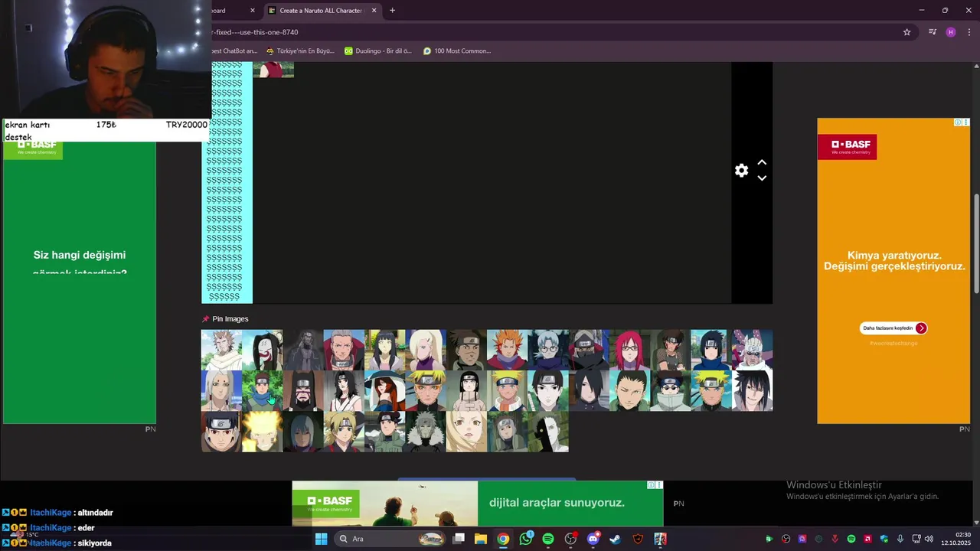Select the Shino image with dark glasses
Image resolution: width=980 pixels, height=551 pixels.
pyautogui.click(x=671, y=391)
